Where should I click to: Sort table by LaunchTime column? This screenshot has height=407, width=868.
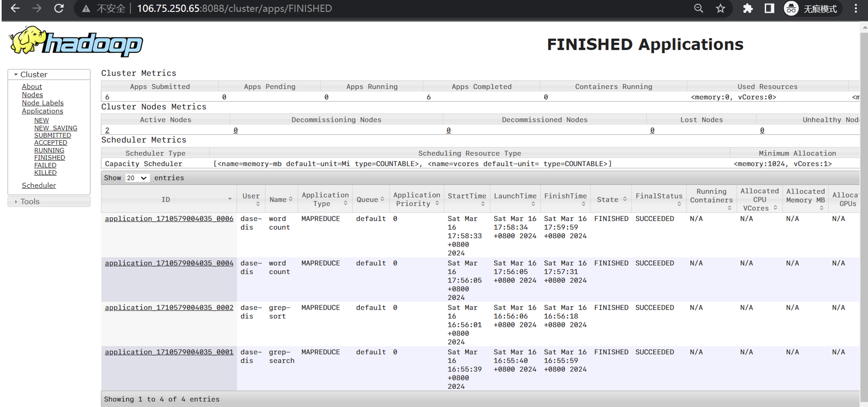(515, 199)
